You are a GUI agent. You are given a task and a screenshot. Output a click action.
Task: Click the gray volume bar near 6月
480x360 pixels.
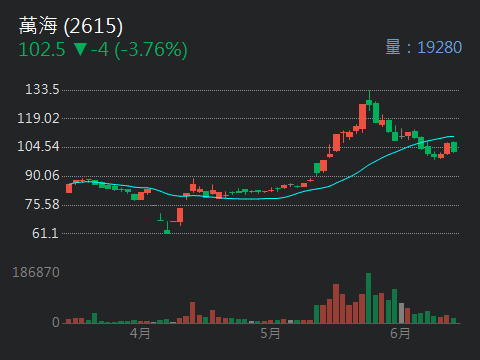click(401, 313)
